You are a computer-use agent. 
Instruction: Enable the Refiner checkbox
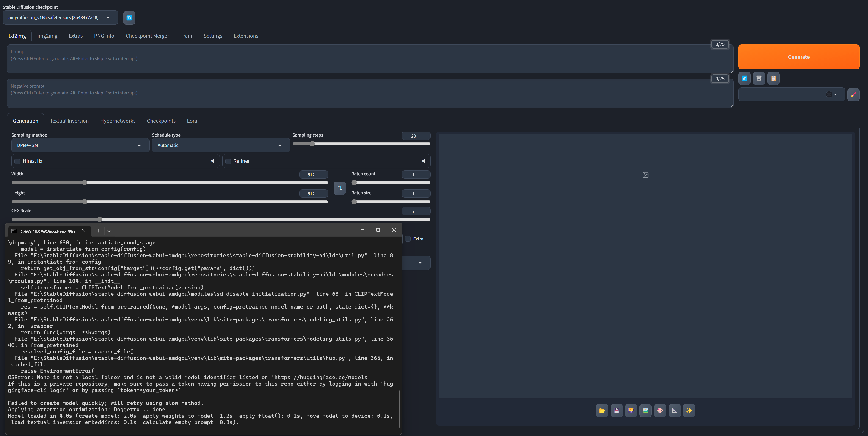click(x=228, y=161)
